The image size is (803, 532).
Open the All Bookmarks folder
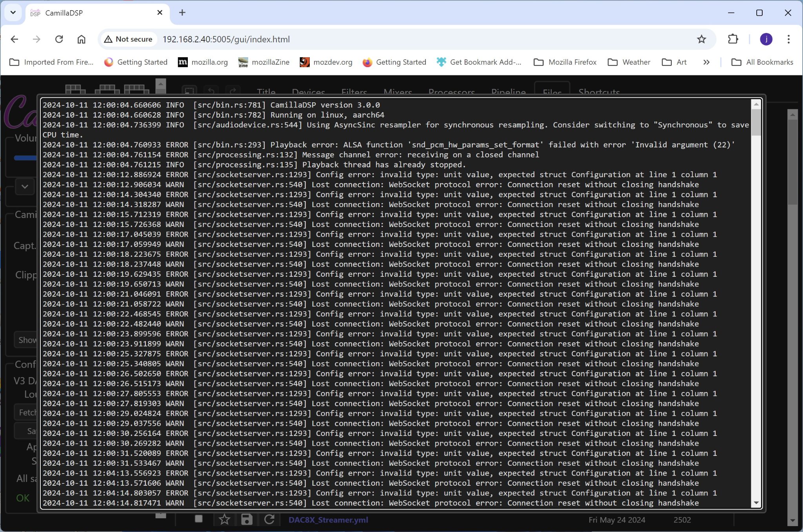tap(763, 62)
